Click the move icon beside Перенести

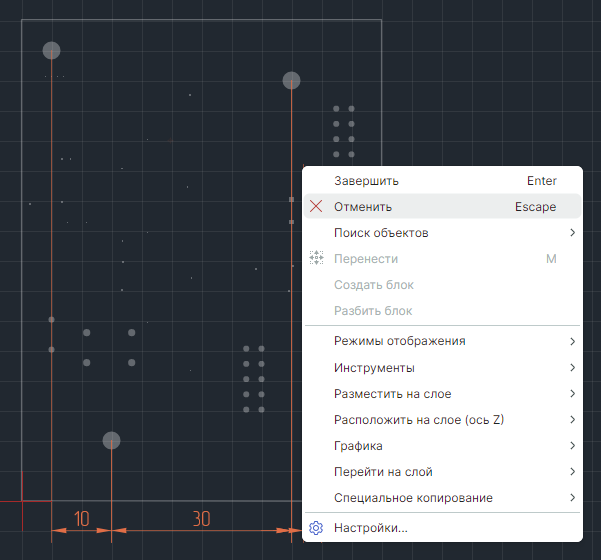point(316,259)
